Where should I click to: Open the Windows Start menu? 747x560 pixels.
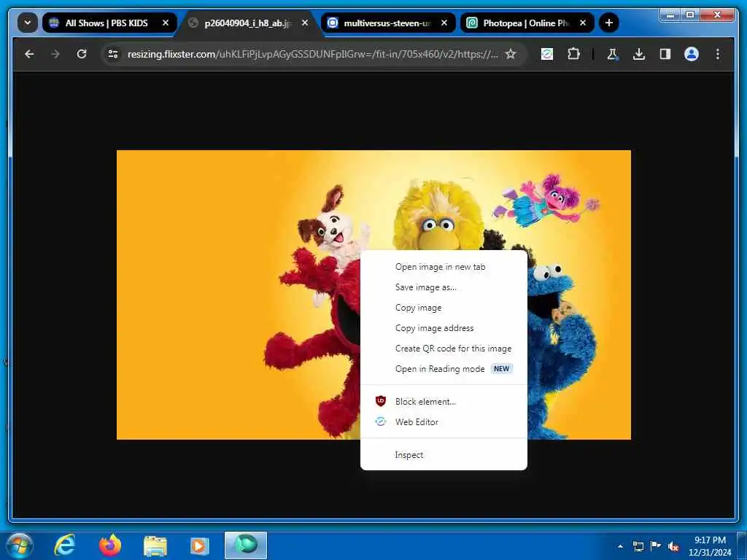click(x=20, y=545)
